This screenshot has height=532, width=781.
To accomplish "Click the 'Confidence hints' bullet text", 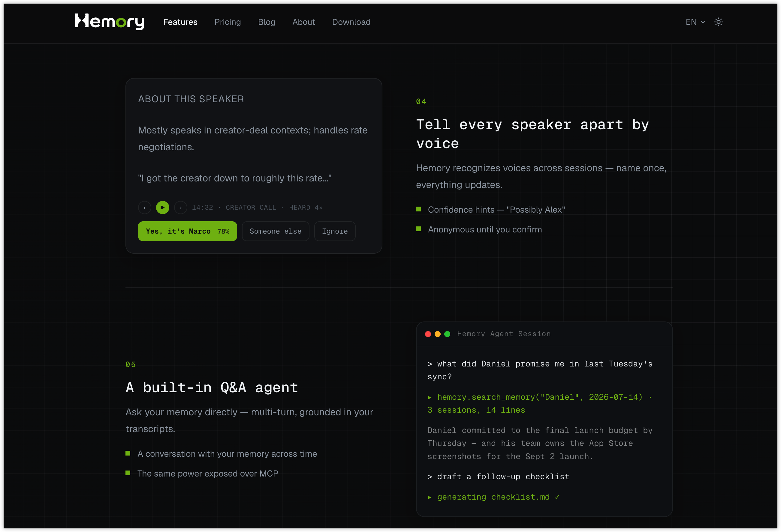I will click(496, 210).
